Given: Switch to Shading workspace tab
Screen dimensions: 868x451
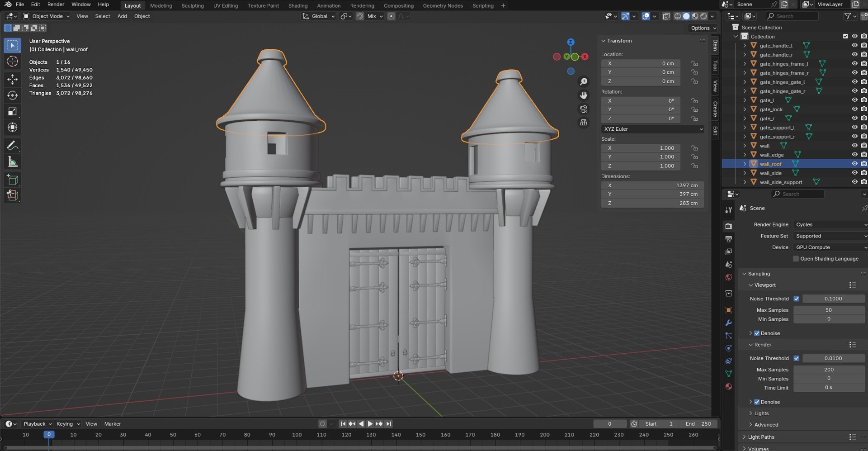Looking at the screenshot, I should [x=298, y=5].
